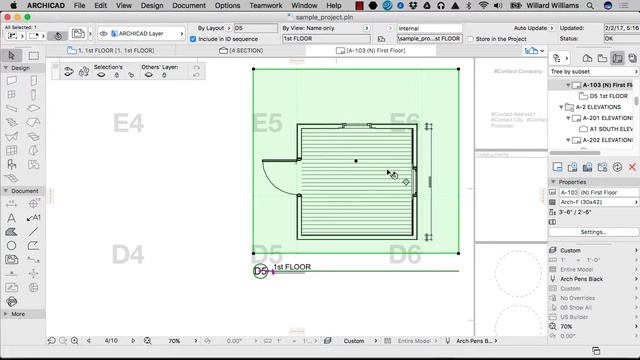Toggle the Selection's layer visibility eye
Screen dimensions: 640x360
(x=101, y=75)
